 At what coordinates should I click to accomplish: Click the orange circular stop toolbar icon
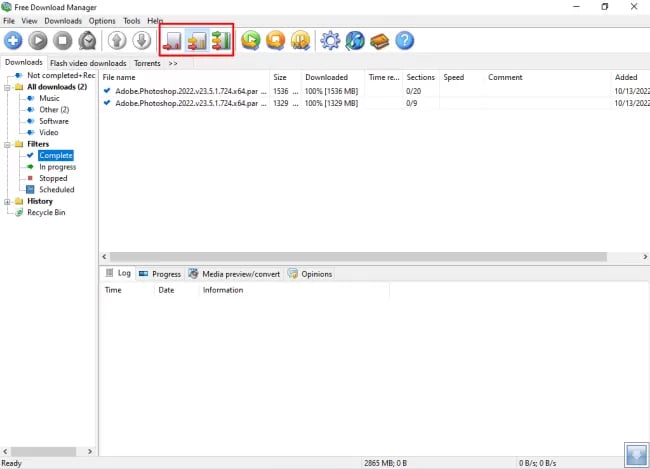point(276,41)
